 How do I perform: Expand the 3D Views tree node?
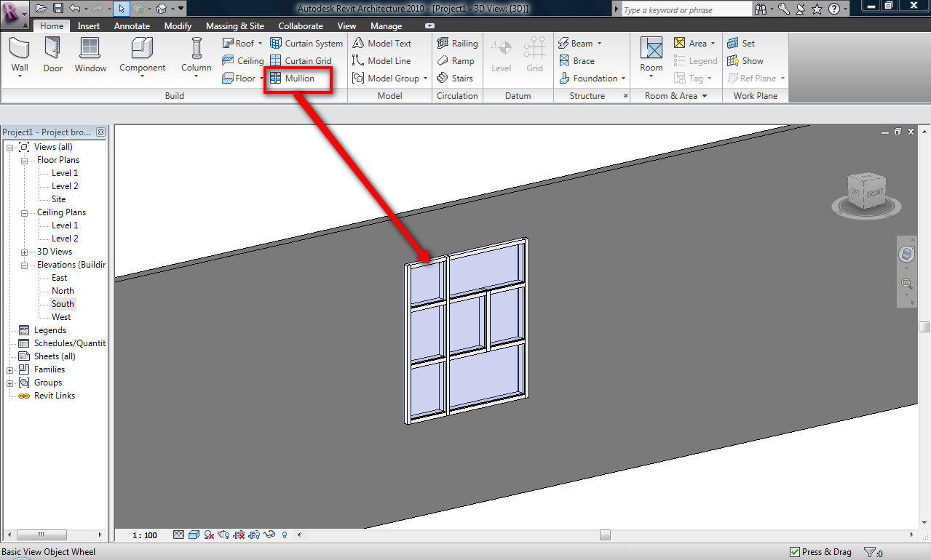point(24,252)
